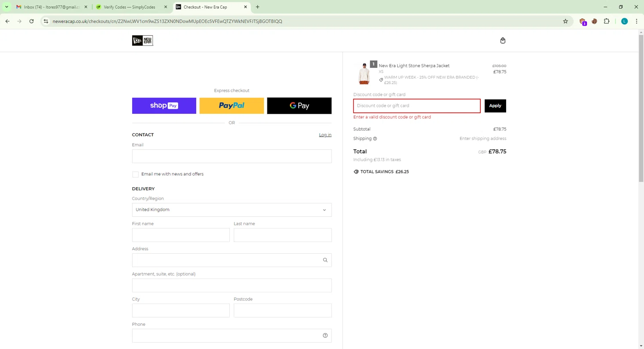Click the 'Enter shipping address' text

[483, 139]
